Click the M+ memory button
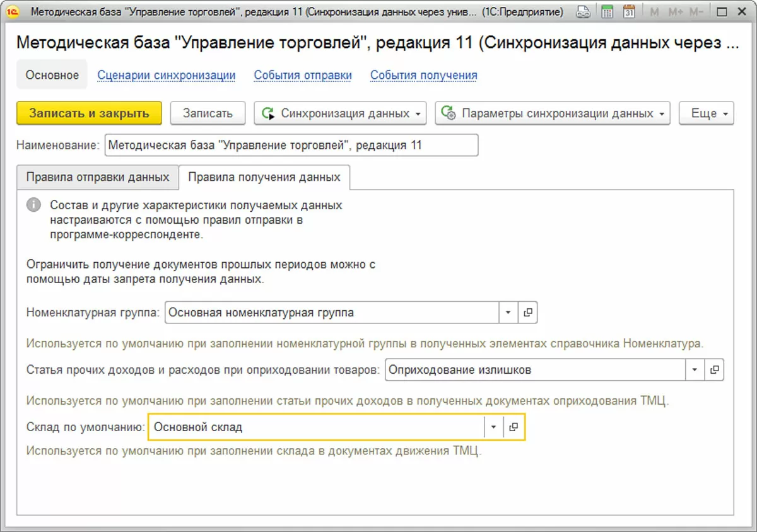The height and width of the screenshot is (532, 757). pyautogui.click(x=675, y=12)
